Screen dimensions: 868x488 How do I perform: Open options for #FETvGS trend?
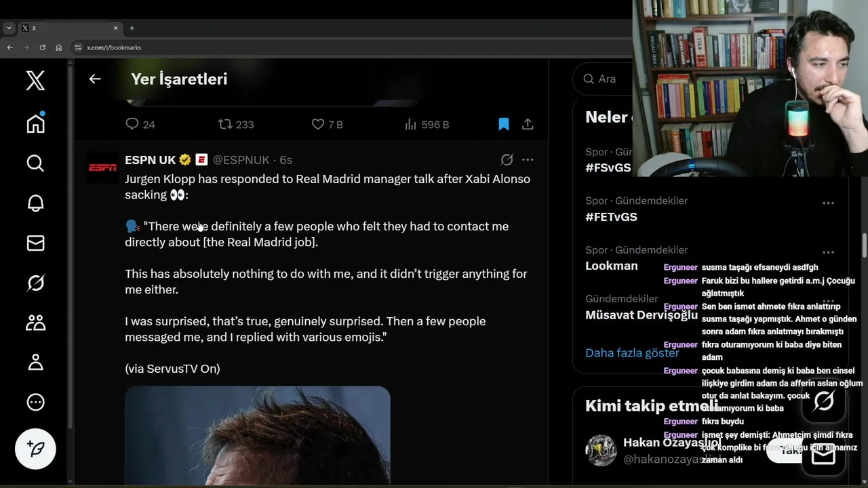point(828,203)
